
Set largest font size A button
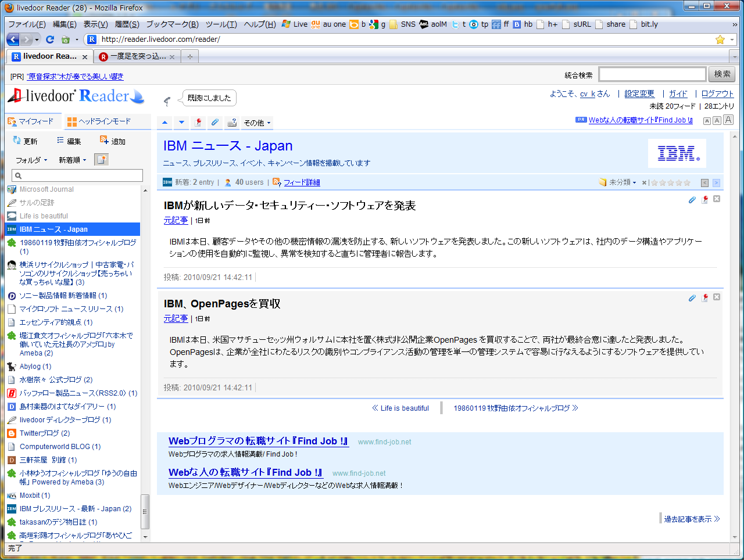click(728, 120)
